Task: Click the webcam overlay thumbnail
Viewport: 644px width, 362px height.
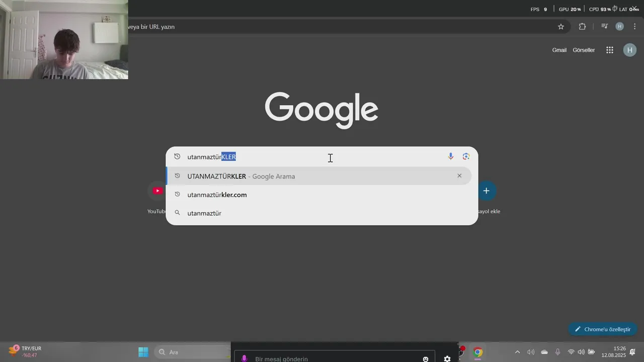Action: click(64, 40)
